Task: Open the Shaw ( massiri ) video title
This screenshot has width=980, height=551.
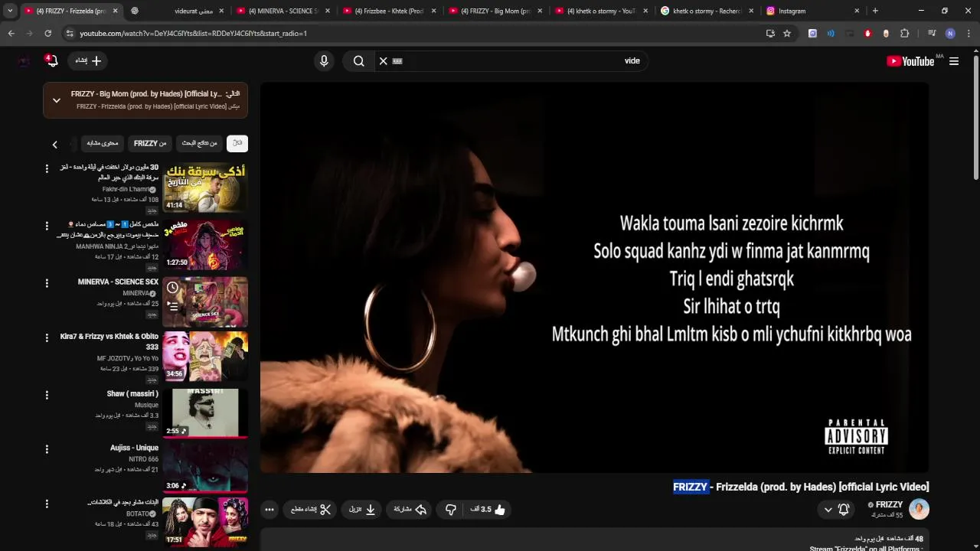Action: coord(132,394)
